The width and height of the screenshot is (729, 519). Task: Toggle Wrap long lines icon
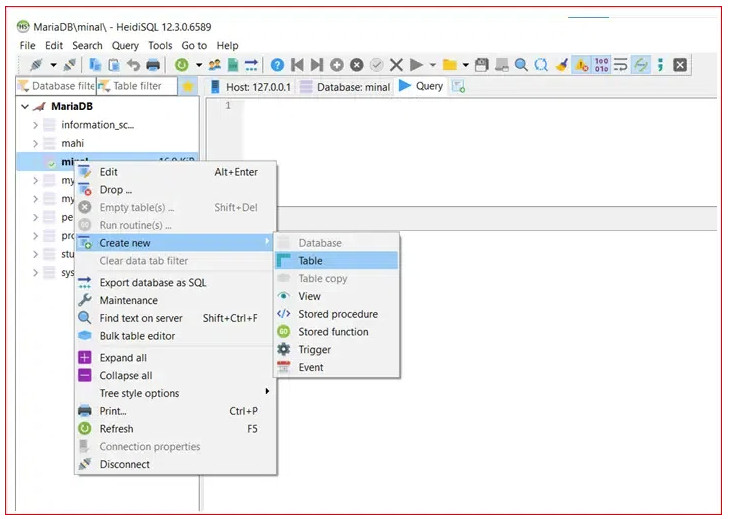(x=621, y=65)
